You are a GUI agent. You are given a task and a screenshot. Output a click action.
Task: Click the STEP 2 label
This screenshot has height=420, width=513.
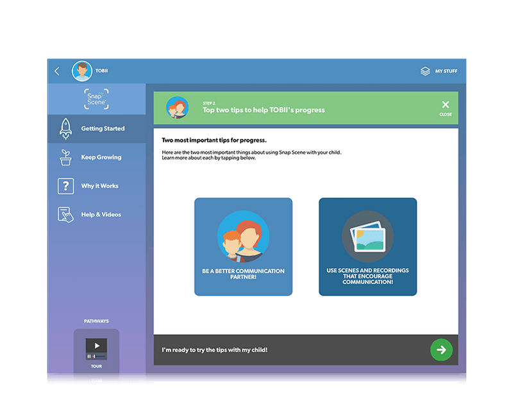point(209,103)
